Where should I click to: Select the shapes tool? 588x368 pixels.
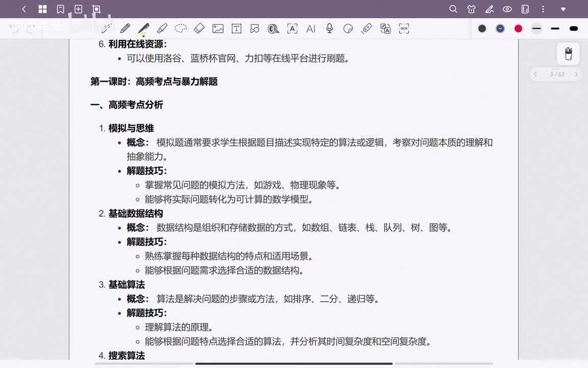click(255, 29)
